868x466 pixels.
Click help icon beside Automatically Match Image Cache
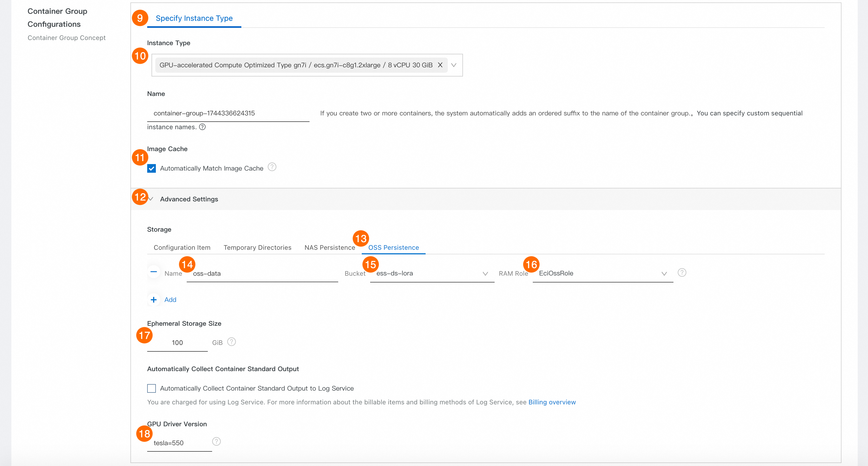[x=272, y=167]
